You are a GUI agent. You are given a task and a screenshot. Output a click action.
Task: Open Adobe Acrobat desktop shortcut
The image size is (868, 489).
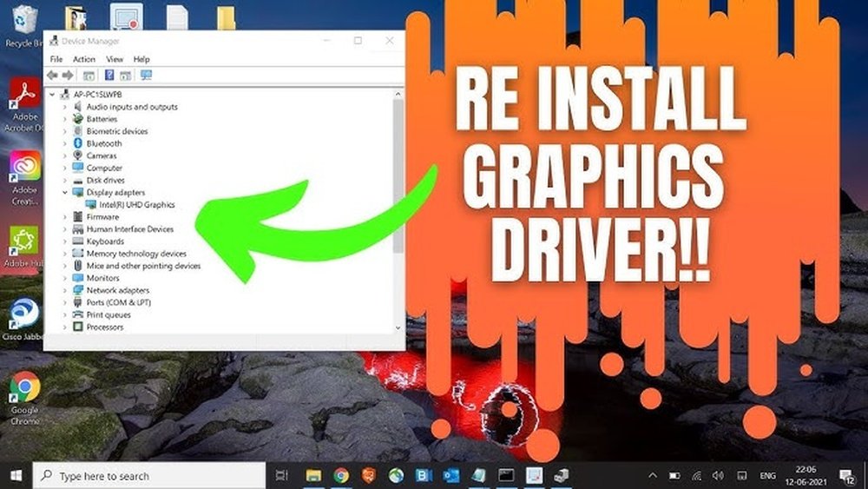coord(23,97)
